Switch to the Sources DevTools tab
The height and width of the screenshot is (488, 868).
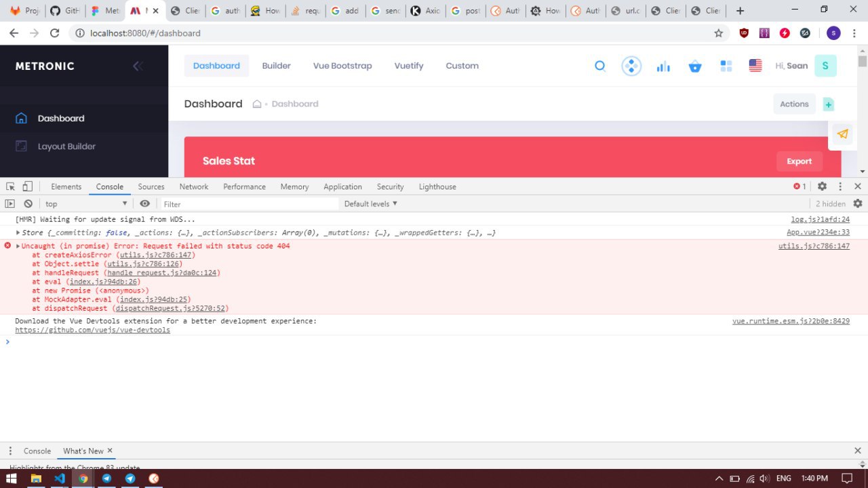tap(151, 187)
